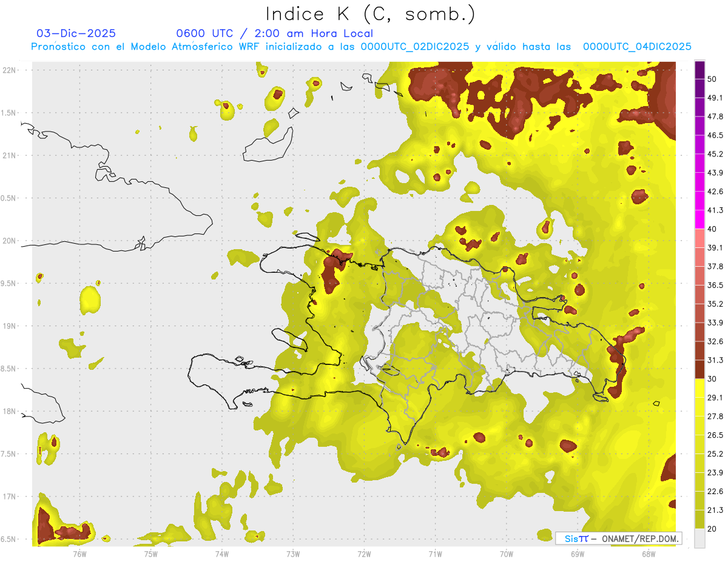Click the longitude label '70W'
Viewport: 728px width, 562px height.
[506, 553]
